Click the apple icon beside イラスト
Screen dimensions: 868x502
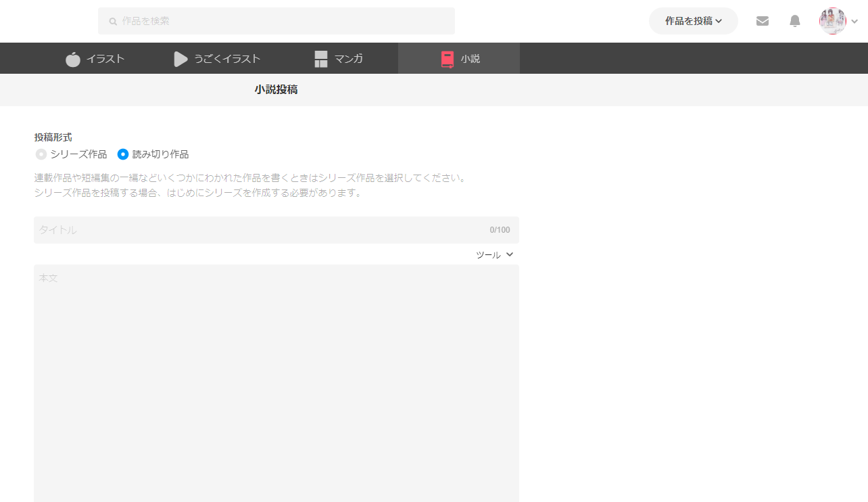(73, 59)
